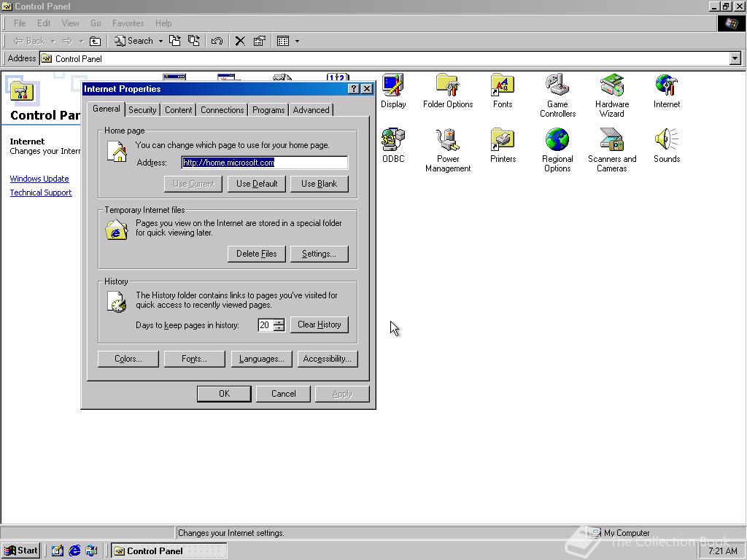Launch Internet Explorer from Quick Launch
Viewport: 747px width, 560px height.
(x=74, y=551)
